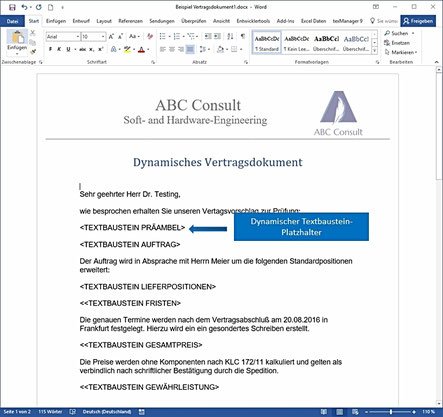Viewport: 443px width, 417px height.
Task: Switch to the Entwurf tab
Action: 81,21
